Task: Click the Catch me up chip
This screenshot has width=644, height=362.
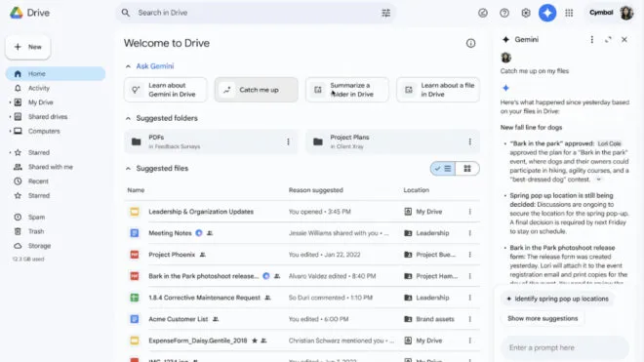Action: 257,90
